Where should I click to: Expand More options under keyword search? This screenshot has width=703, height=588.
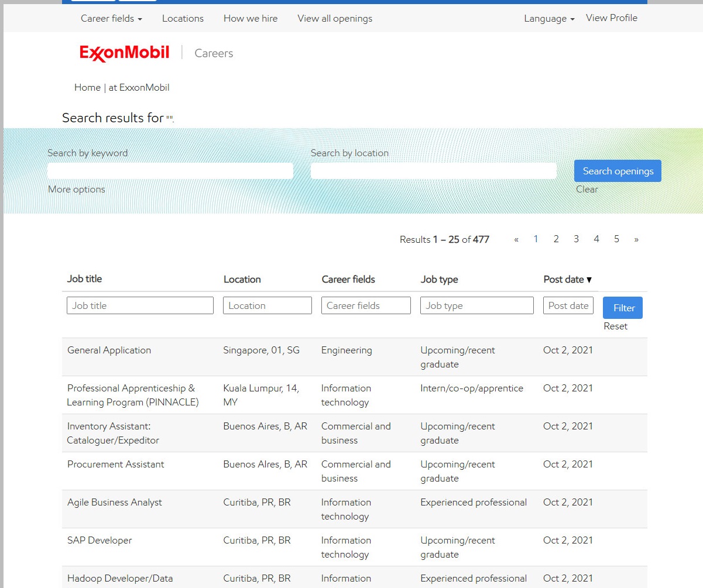[x=77, y=190]
